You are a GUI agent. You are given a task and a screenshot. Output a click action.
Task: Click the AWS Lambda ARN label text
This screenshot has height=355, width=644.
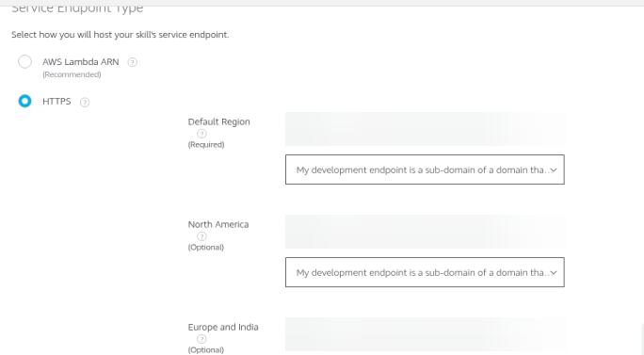pyautogui.click(x=81, y=61)
